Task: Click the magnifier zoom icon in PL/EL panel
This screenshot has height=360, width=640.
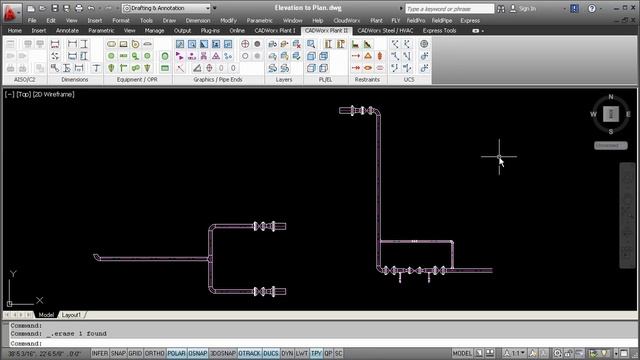Action: 311,44
